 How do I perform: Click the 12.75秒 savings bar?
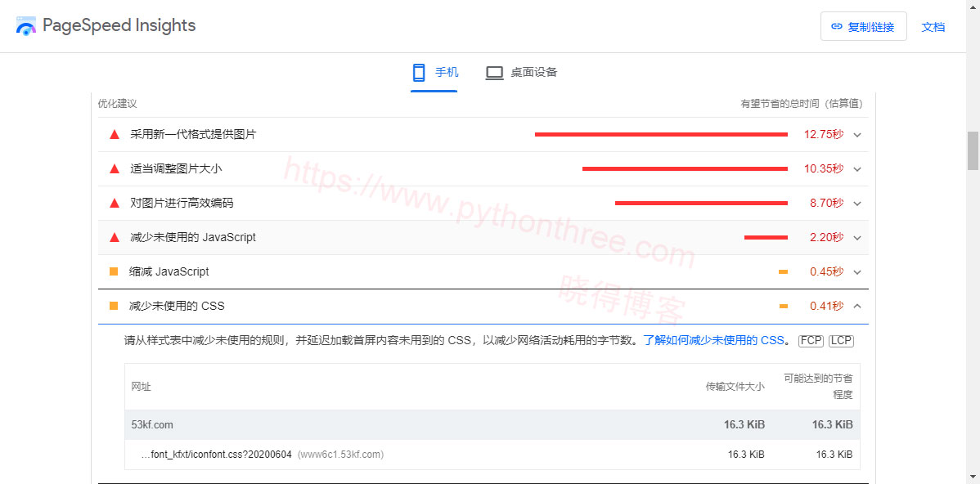coord(661,134)
